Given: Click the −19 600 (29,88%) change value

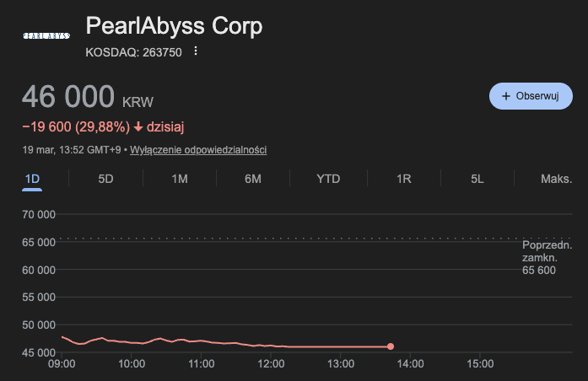Looking at the screenshot, I should 76,127.
